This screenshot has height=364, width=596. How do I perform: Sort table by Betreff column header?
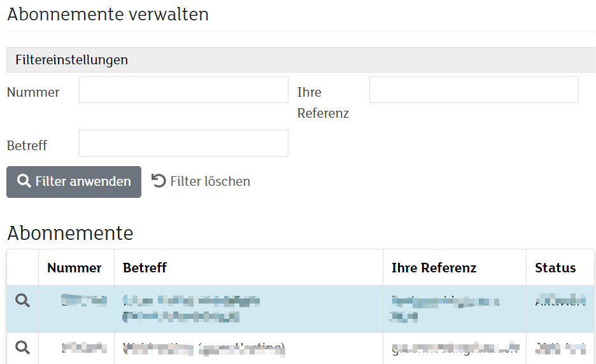[x=145, y=268]
